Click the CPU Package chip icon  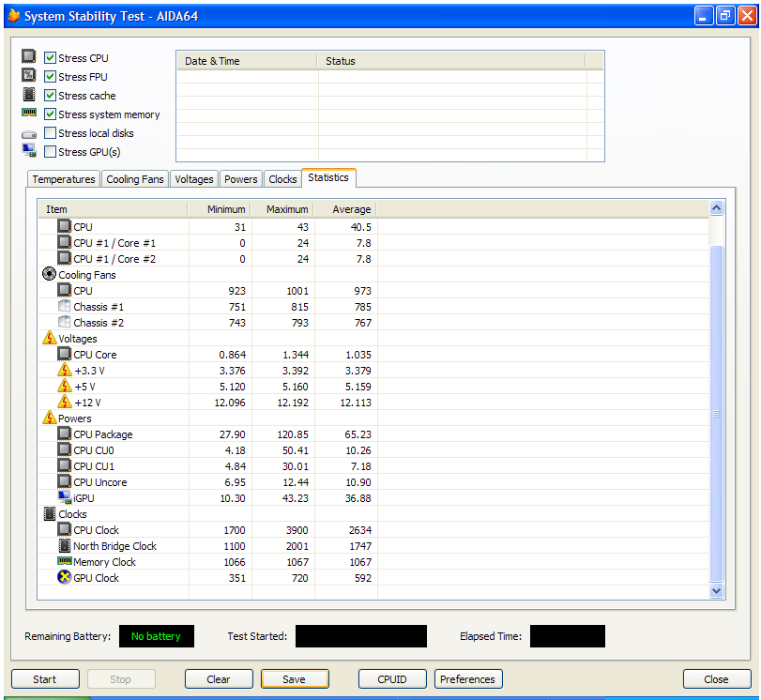(x=64, y=433)
